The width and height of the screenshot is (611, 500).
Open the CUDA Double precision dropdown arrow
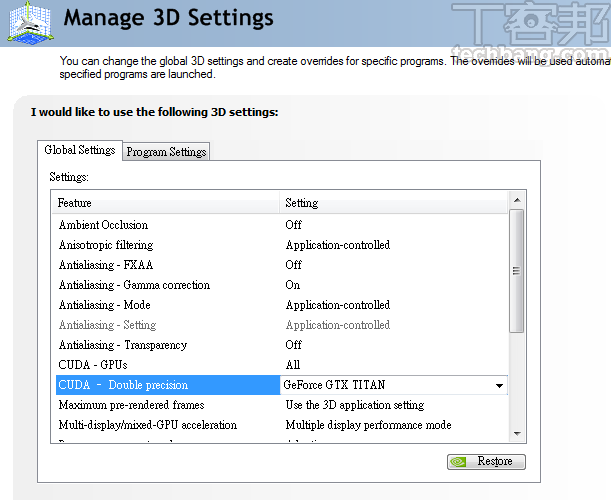click(499, 385)
